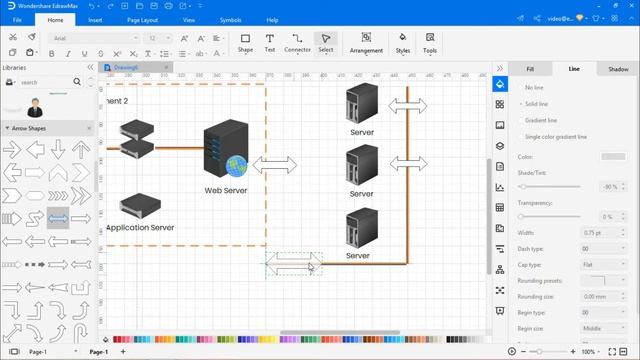Click the zoom out minus button
The image size is (640, 360).
pos(523,351)
